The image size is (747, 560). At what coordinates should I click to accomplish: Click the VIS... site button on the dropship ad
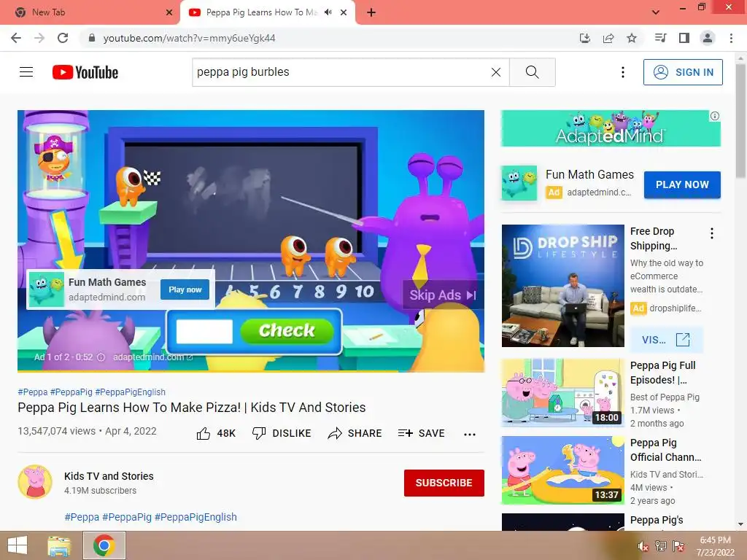click(666, 340)
